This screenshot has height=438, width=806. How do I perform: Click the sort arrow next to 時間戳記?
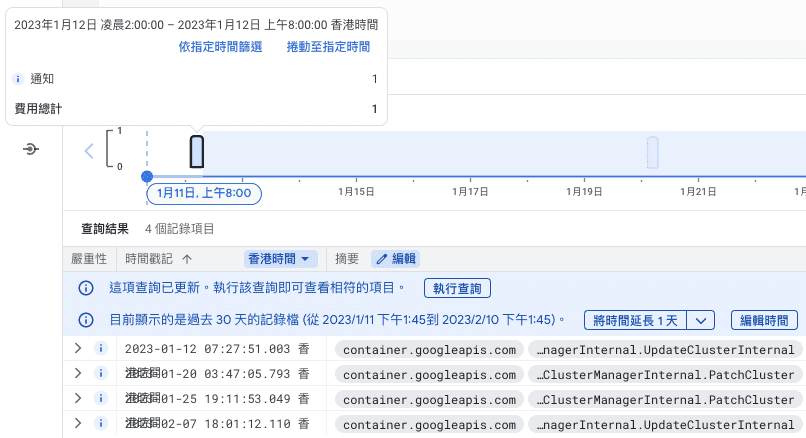pyautogui.click(x=187, y=259)
